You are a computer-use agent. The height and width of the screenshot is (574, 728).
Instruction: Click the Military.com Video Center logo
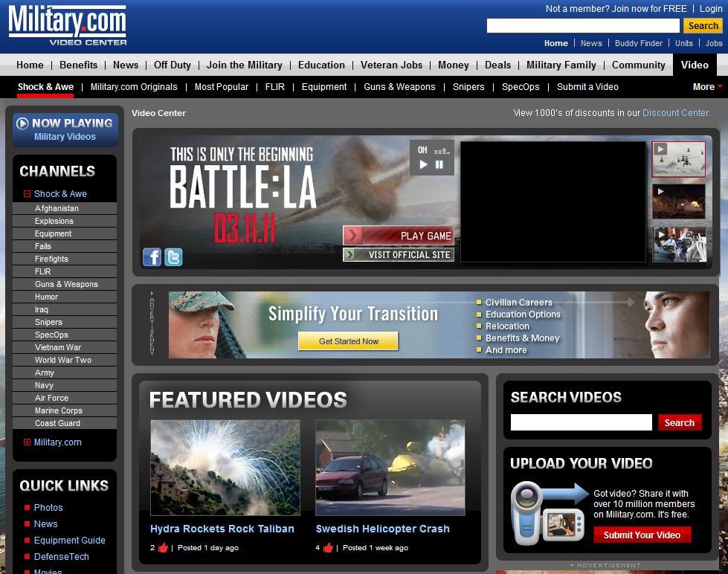pyautogui.click(x=68, y=25)
